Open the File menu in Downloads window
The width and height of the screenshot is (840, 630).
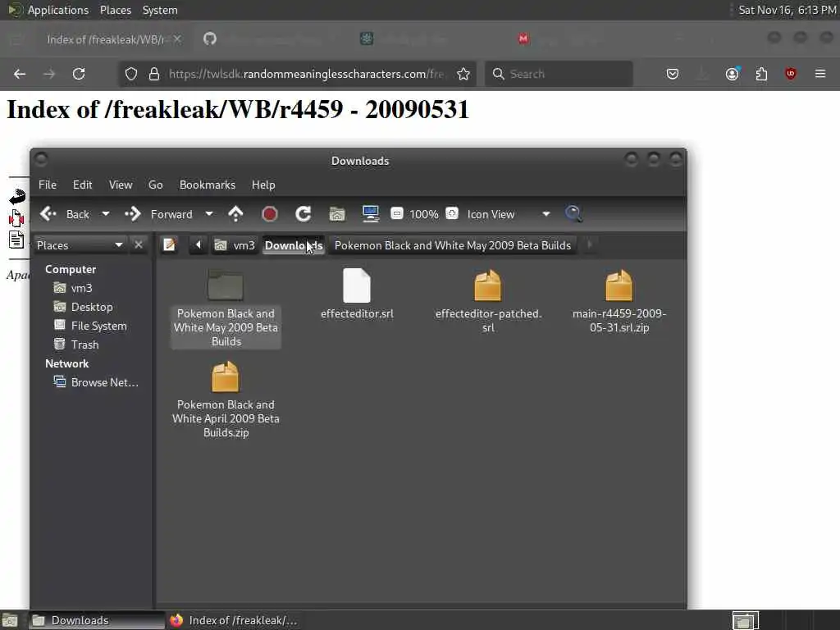[x=47, y=185]
